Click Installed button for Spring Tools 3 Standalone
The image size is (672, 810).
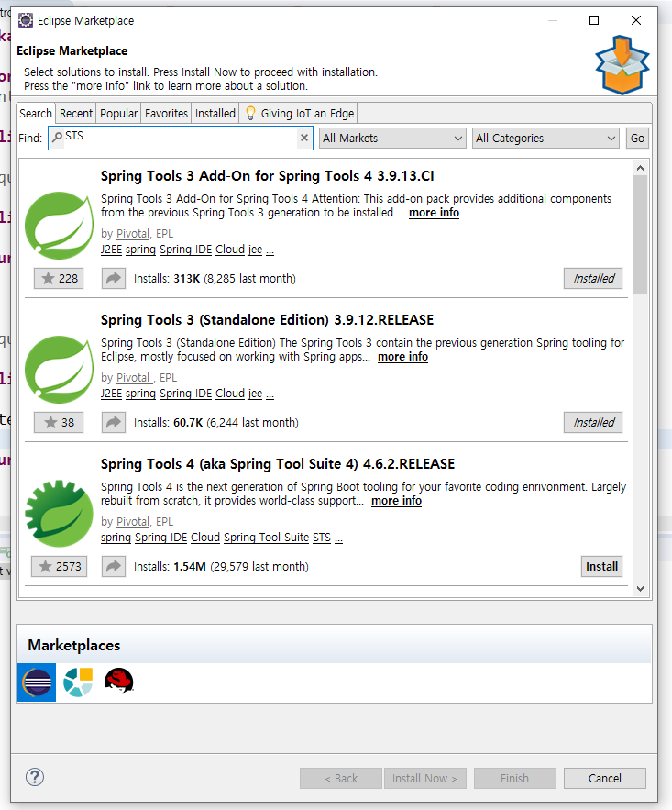pyautogui.click(x=592, y=423)
